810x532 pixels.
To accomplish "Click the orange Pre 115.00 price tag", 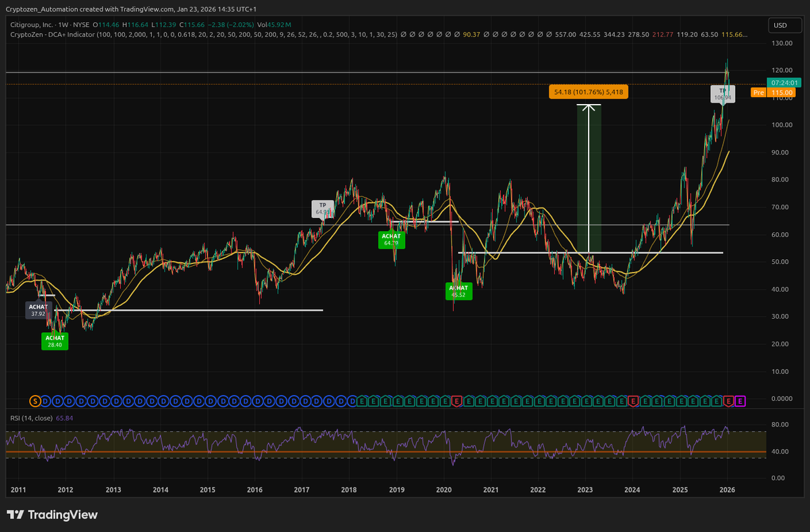I will coord(774,92).
